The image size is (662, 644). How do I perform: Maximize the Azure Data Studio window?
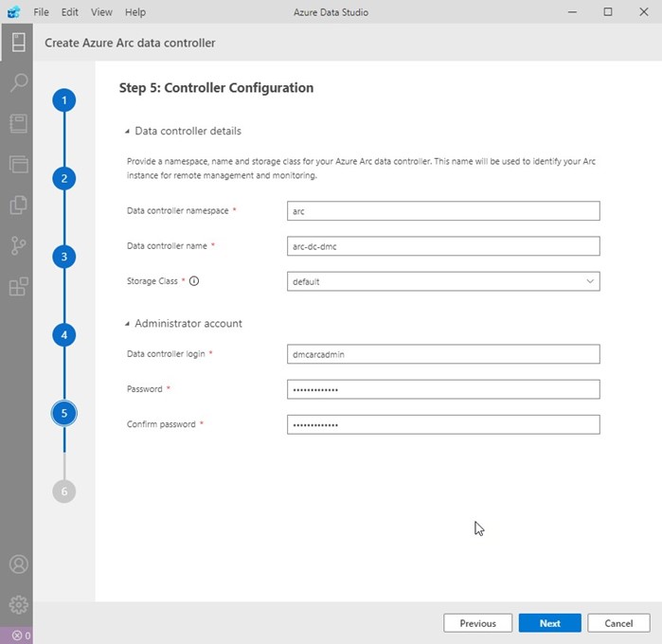pyautogui.click(x=608, y=11)
